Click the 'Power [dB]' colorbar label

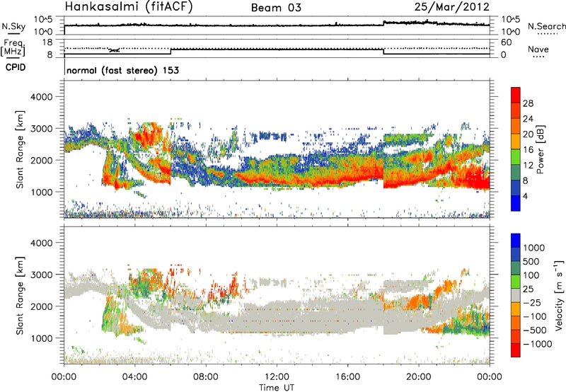click(x=540, y=149)
